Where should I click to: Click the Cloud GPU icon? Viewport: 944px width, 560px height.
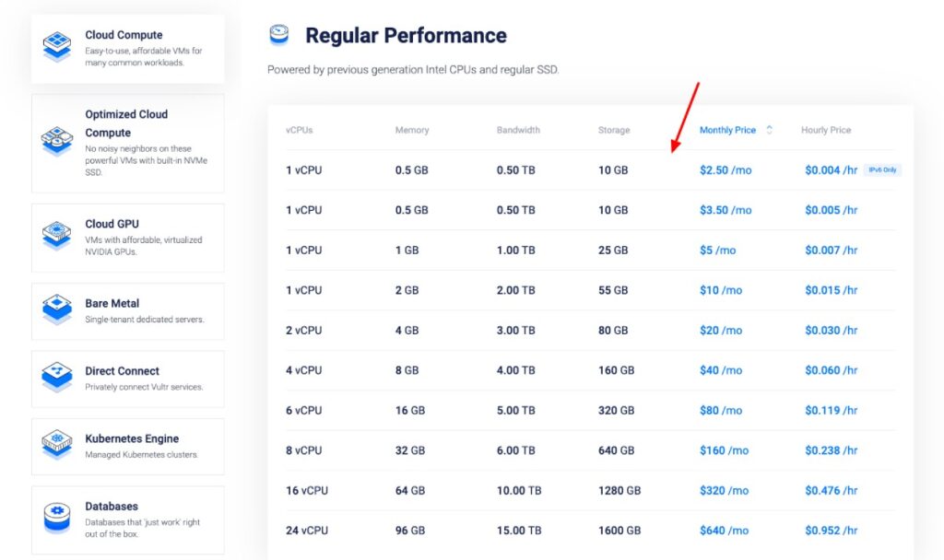point(57,235)
